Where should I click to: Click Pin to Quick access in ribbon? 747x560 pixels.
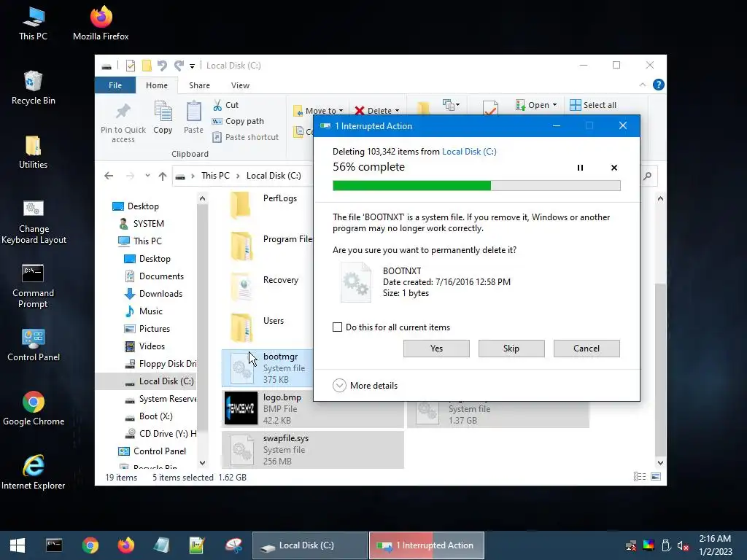coord(123,122)
